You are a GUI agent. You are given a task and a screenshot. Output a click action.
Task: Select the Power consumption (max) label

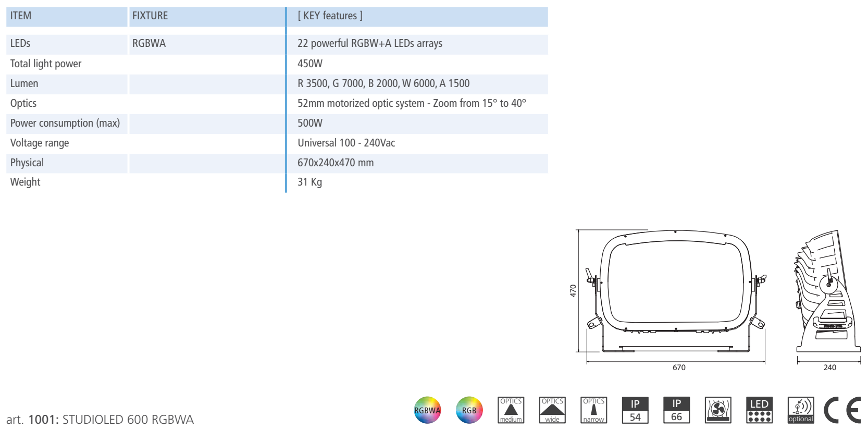tap(65, 123)
